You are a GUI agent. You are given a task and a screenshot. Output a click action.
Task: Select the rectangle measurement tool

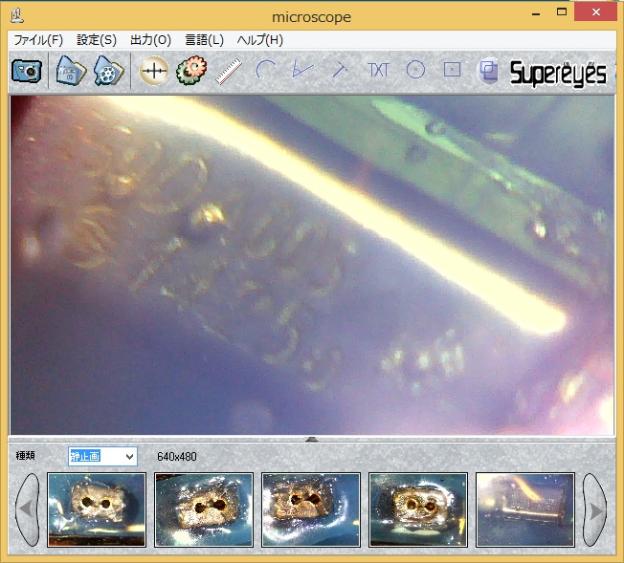pos(452,71)
